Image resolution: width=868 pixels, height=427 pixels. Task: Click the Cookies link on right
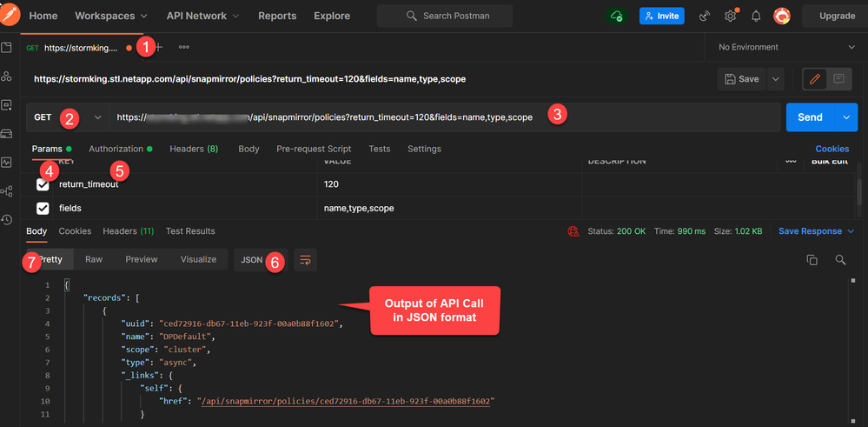coord(832,149)
